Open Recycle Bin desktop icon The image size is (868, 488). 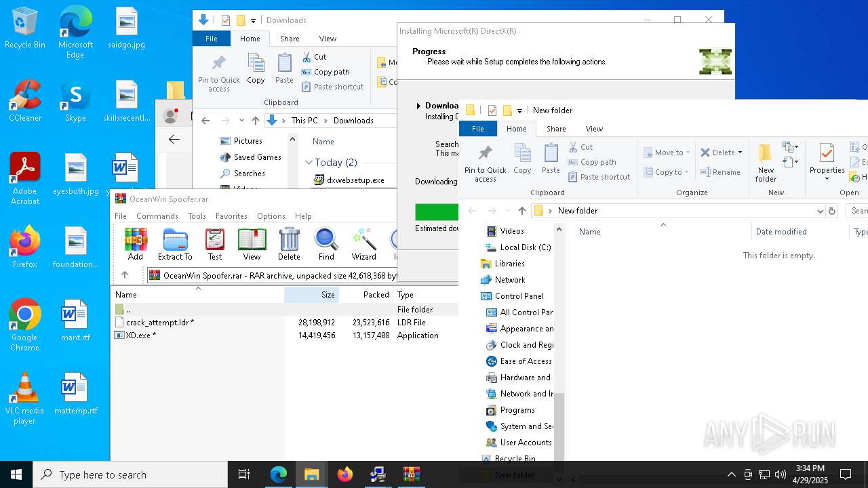click(25, 28)
